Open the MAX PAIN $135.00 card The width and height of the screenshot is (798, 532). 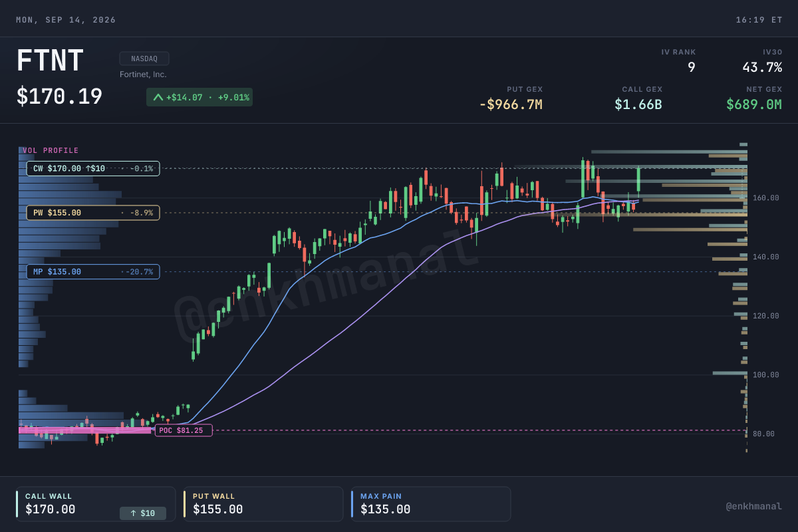pos(431,504)
